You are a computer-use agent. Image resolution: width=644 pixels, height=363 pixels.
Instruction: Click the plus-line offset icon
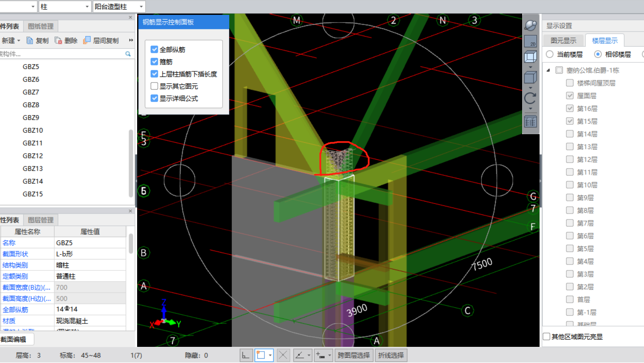(321, 355)
